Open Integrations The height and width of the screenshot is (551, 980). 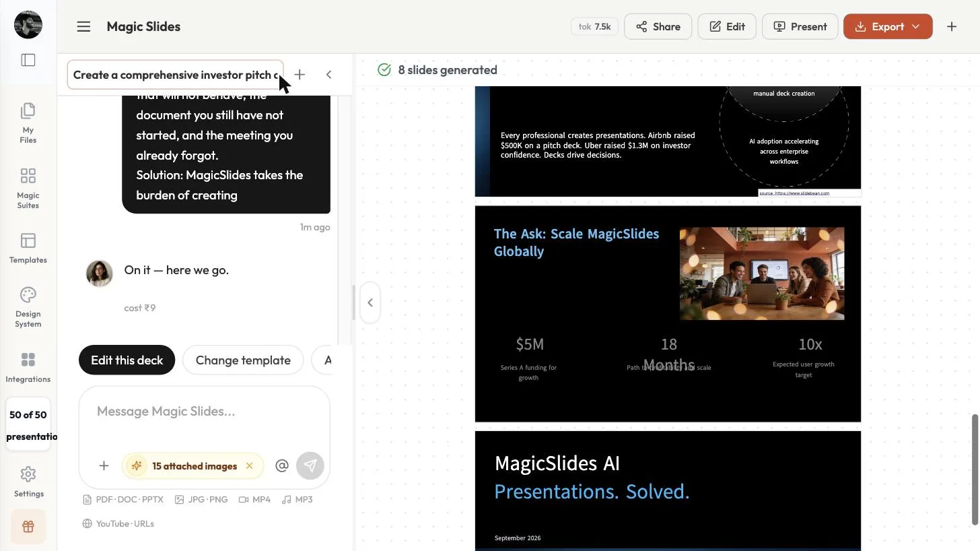tap(28, 367)
